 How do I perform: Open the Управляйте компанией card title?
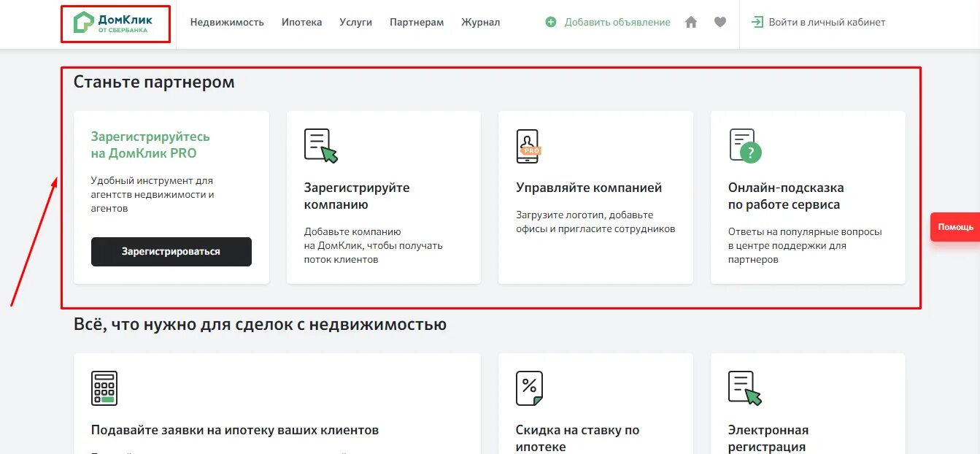point(589,188)
